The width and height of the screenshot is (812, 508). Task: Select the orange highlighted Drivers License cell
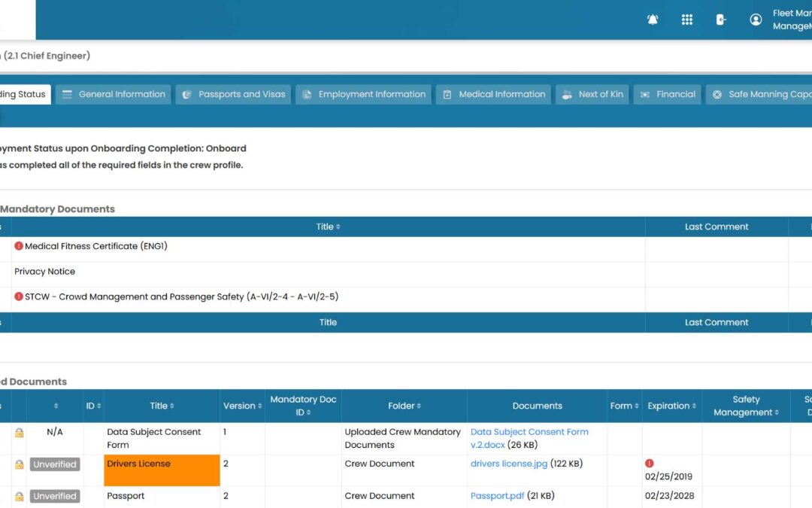tap(162, 470)
